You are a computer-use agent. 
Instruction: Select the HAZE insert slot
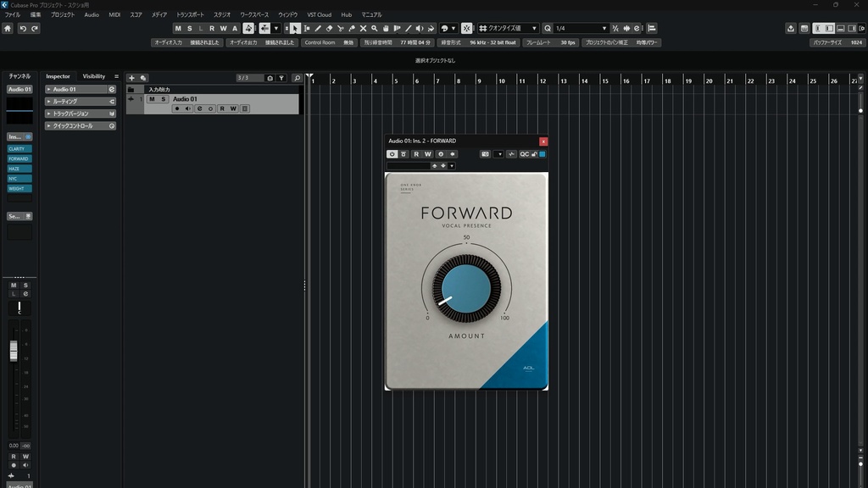(19, 169)
